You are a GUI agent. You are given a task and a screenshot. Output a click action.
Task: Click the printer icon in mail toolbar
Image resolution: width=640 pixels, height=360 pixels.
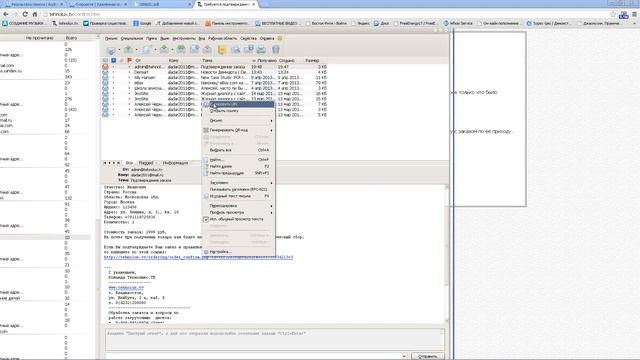pos(261,50)
